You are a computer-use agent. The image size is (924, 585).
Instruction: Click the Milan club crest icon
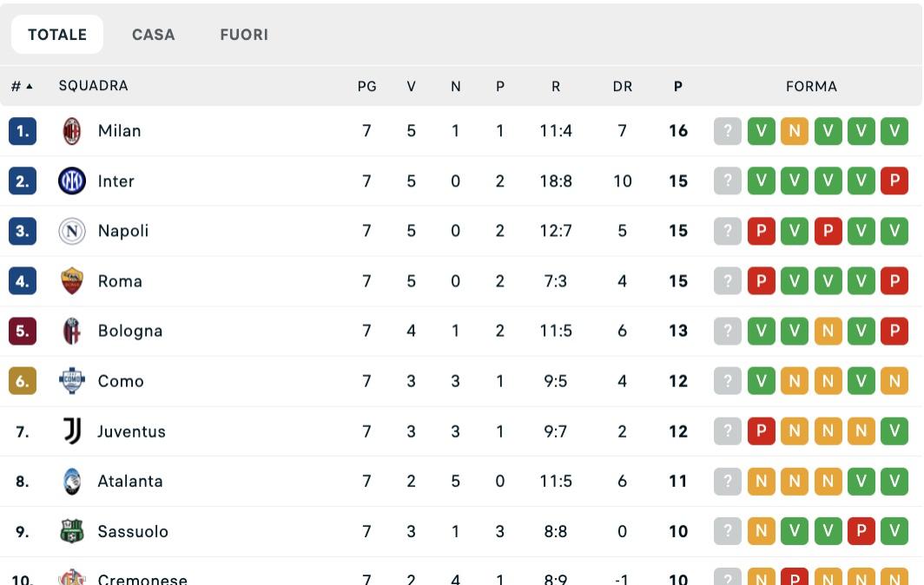[72, 131]
